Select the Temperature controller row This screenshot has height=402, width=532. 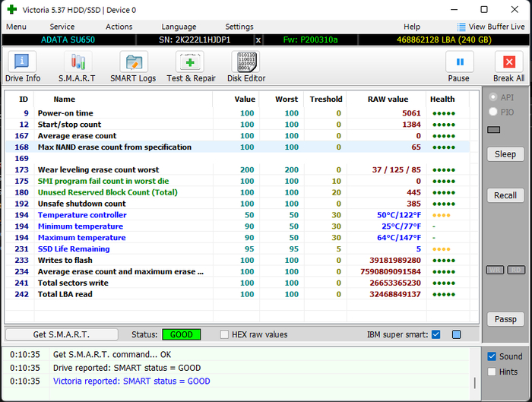[237, 215]
